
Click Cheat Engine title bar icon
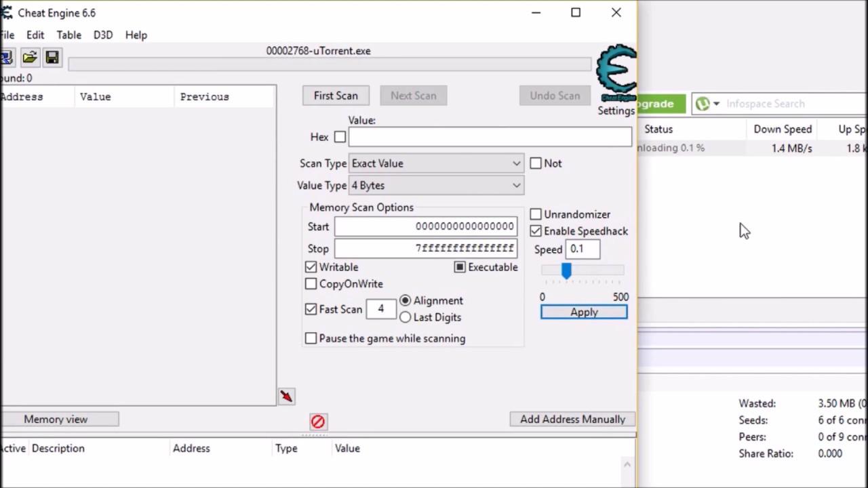click(6, 13)
